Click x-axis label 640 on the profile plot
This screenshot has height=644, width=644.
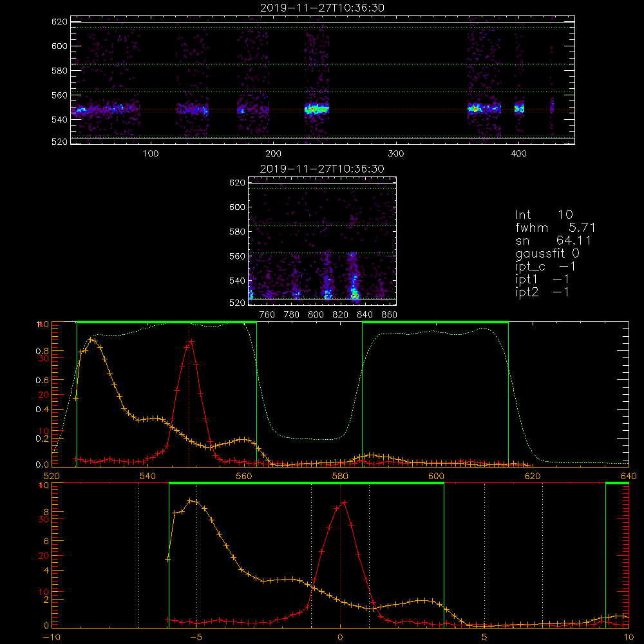(629, 476)
